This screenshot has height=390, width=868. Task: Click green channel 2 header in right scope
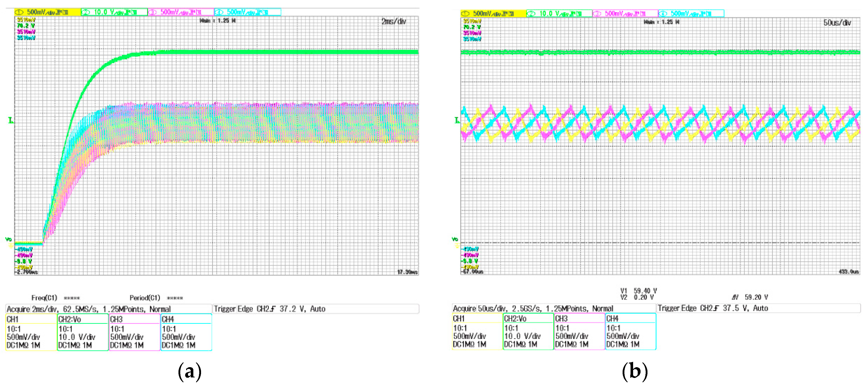coord(559,14)
